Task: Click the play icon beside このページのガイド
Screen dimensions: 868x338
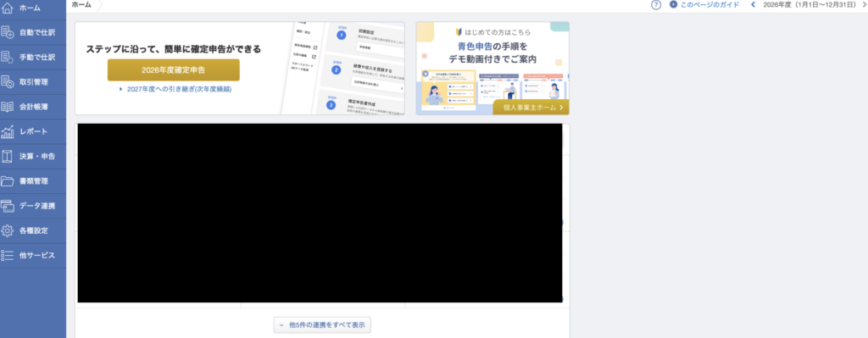Action: [x=673, y=4]
